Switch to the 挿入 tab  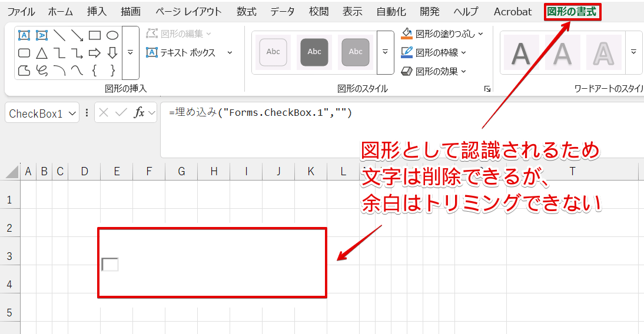pos(97,12)
